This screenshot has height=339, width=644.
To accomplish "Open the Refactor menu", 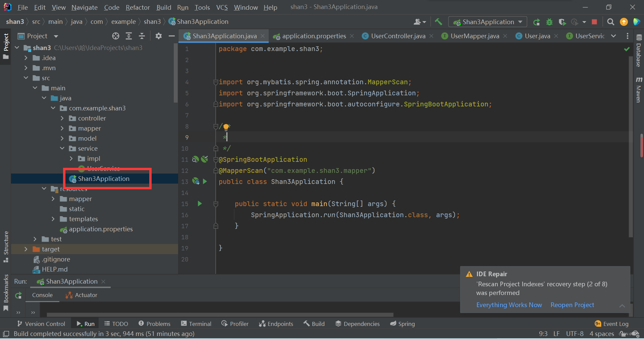I will click(138, 7).
